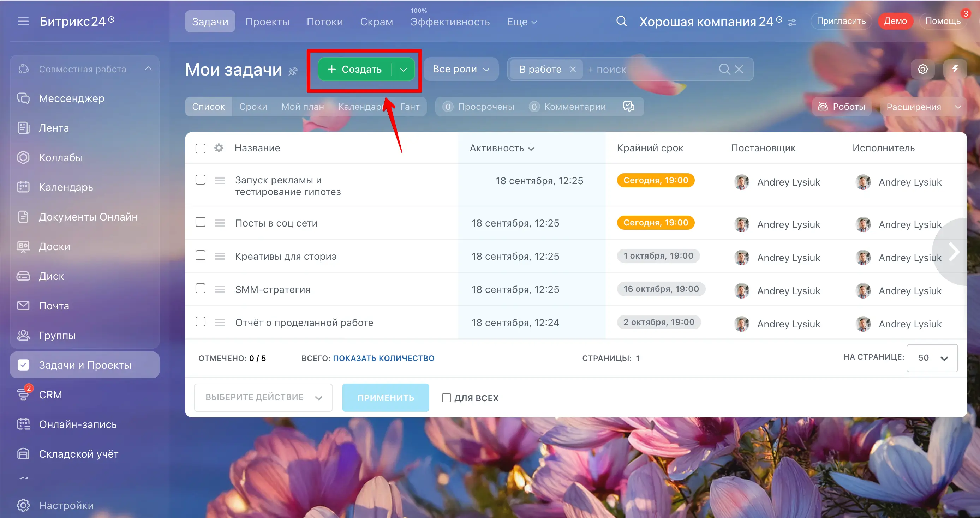
Task: Open task list settings gear icon
Action: [922, 69]
